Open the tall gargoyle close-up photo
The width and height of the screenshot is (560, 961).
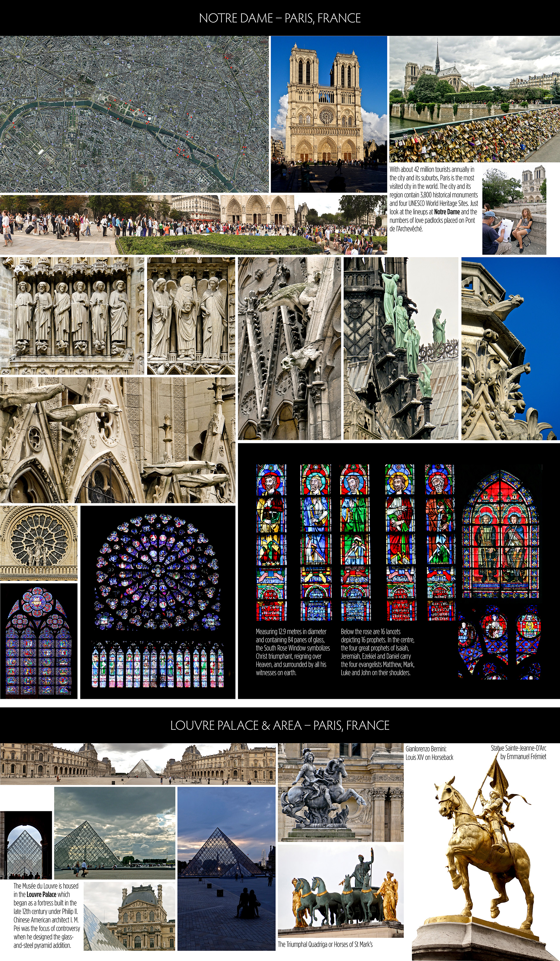click(290, 348)
